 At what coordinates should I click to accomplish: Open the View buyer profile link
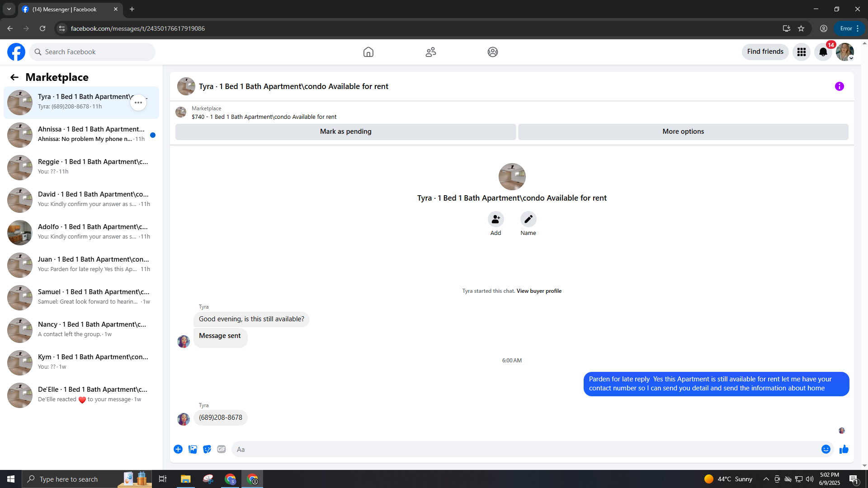(539, 291)
